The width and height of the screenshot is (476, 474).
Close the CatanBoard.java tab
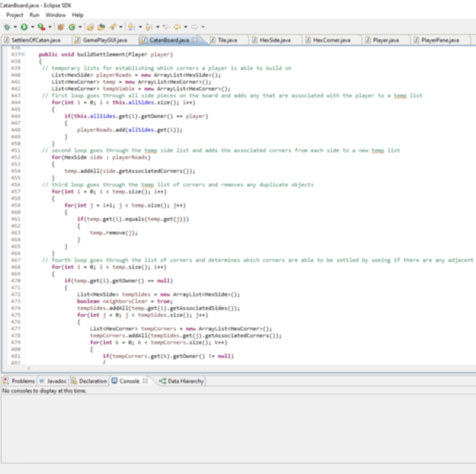pos(195,40)
